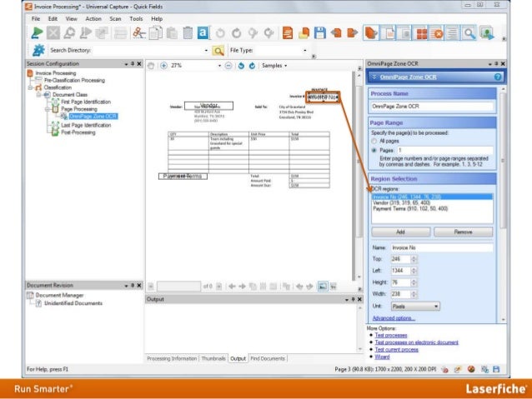Click the Process Name input field
532x399 pixels.
point(432,107)
